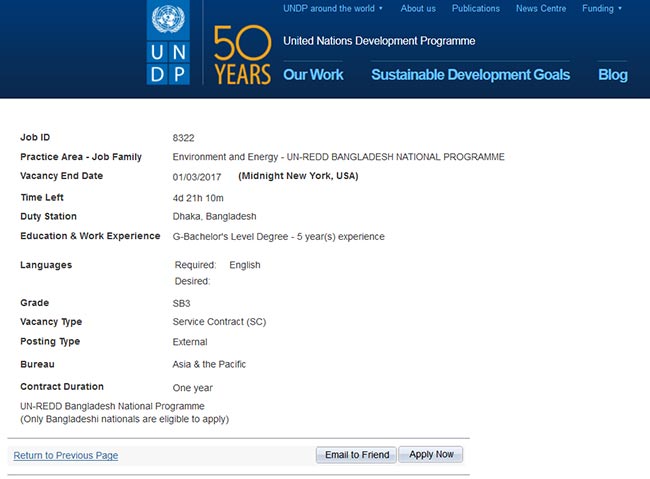Viewport: 650px width, 479px height.
Task: Click required language English
Action: [x=245, y=265]
